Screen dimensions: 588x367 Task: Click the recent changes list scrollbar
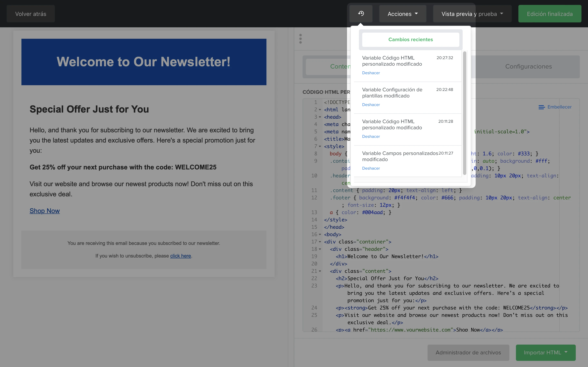(x=464, y=113)
